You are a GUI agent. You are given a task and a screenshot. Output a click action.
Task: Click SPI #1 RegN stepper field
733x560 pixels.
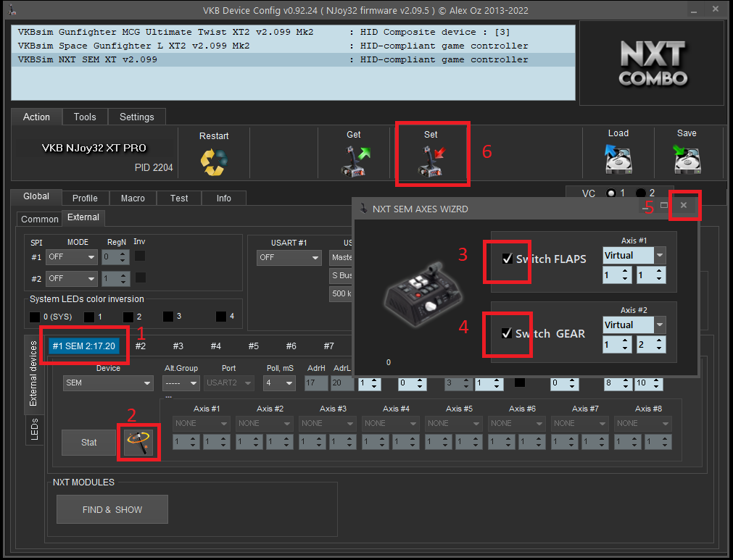[x=115, y=257]
